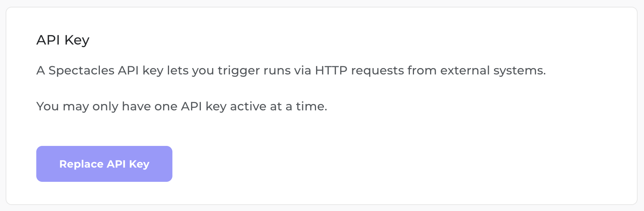Click the word Replace on the button
Screen dimensions: 644x211
[x=81, y=164]
